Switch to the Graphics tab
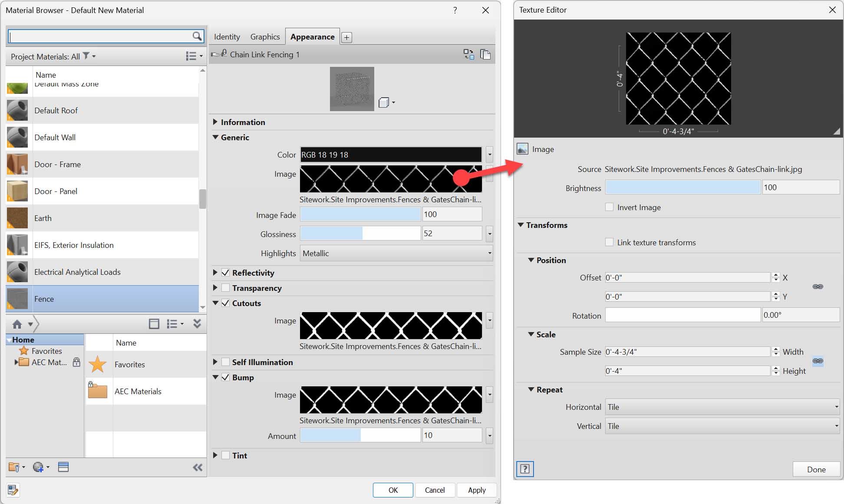Screen dimensions: 844x504 tap(265, 37)
